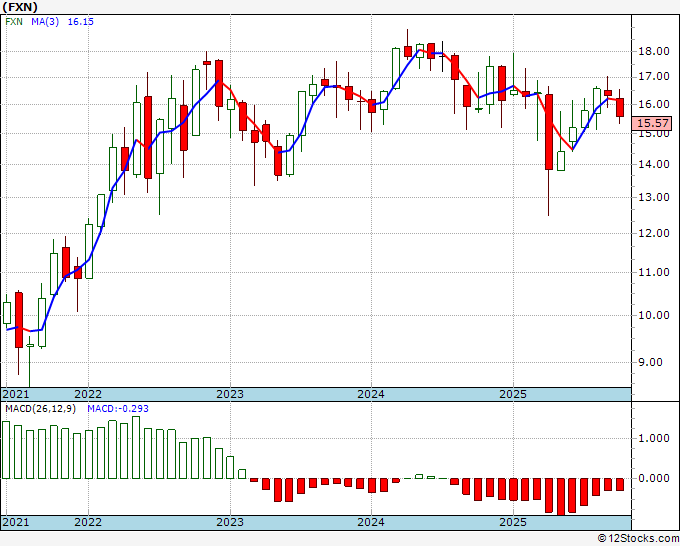
Task: Click the 16.15 moving average value
Action: 81,22
